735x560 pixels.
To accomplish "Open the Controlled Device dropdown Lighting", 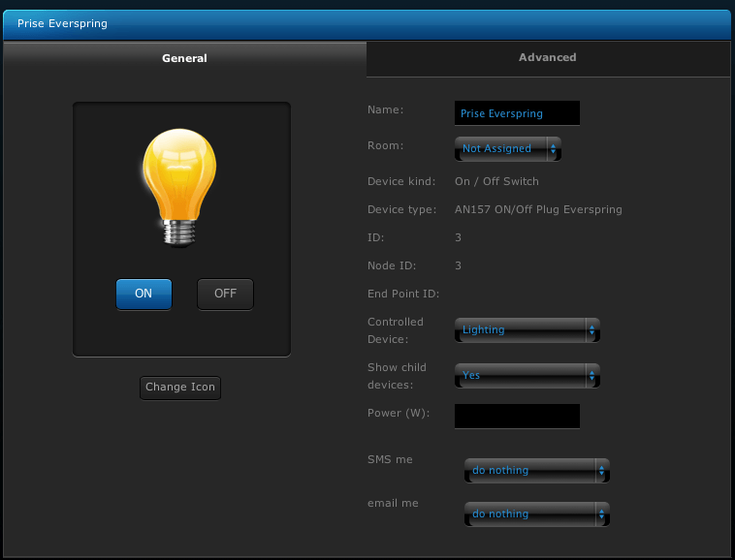I will (x=527, y=330).
